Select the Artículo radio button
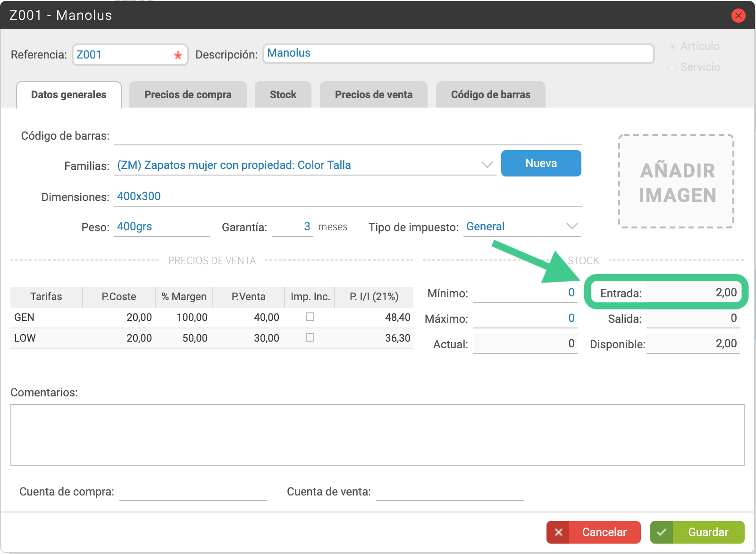Screen dimensions: 756x554 pyautogui.click(x=673, y=46)
